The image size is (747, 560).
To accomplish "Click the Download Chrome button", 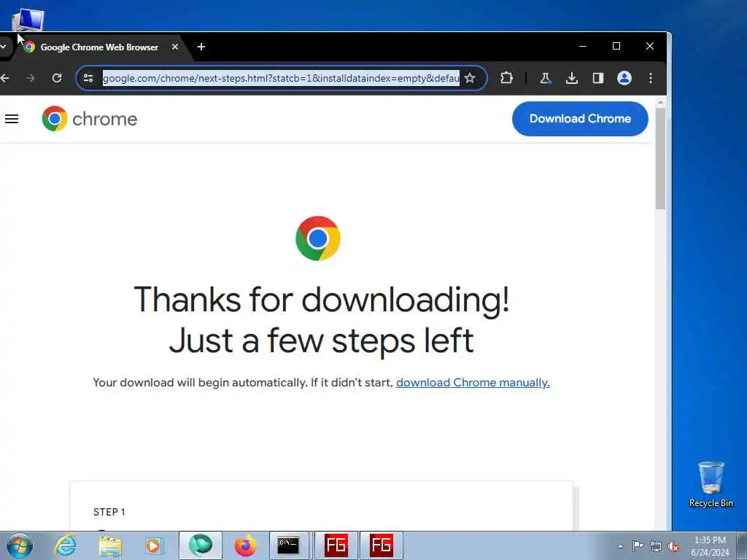I will (580, 119).
